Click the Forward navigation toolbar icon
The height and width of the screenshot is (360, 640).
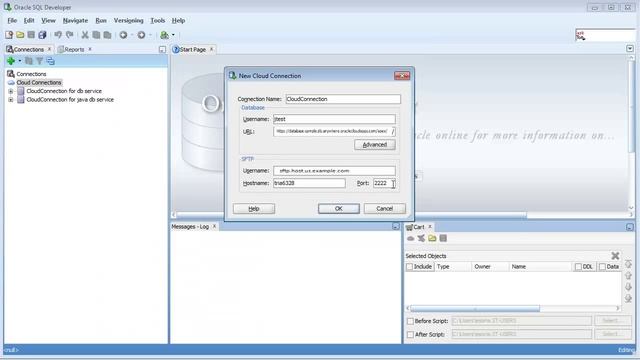pos(141,35)
